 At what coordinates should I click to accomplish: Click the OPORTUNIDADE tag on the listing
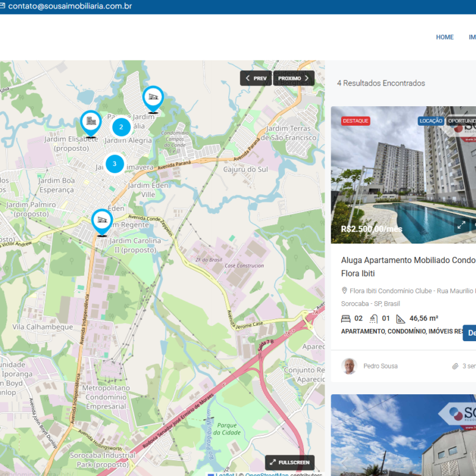tap(461, 121)
